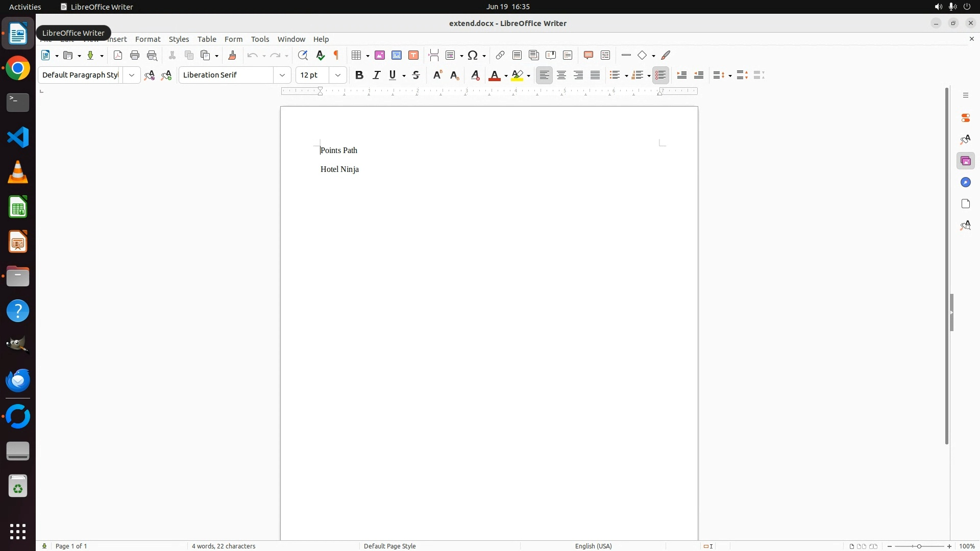Open the sidebar Gallery panel
The image size is (980, 551).
click(965, 161)
